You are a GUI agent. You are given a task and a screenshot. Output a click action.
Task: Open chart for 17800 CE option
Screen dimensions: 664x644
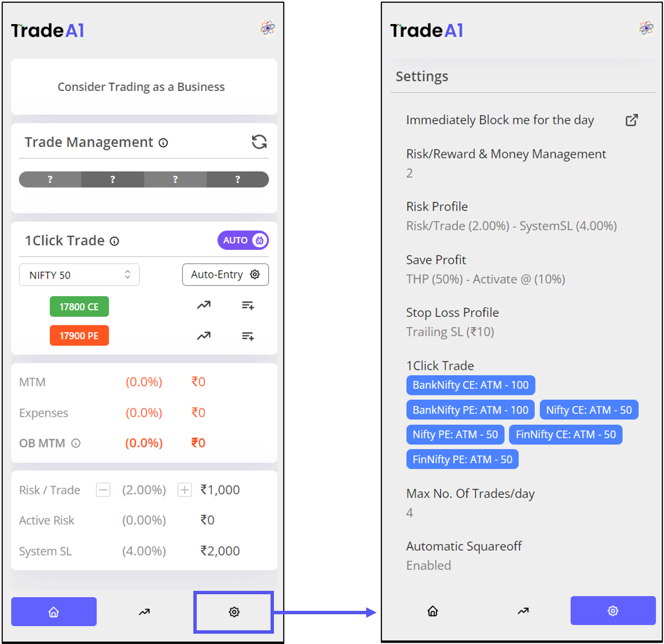(204, 305)
